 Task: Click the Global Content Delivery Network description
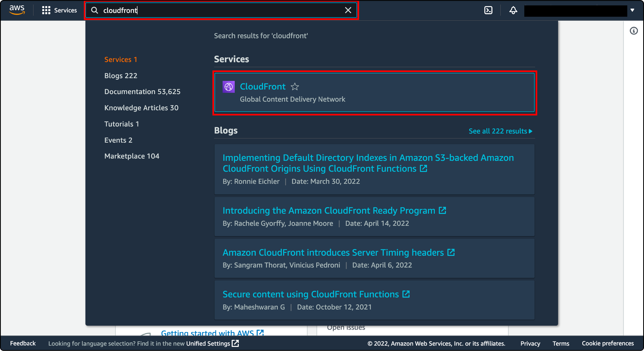(x=292, y=99)
